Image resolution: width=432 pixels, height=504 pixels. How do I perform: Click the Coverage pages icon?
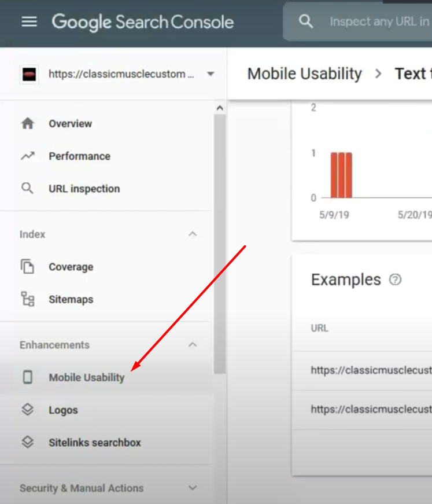tap(27, 266)
